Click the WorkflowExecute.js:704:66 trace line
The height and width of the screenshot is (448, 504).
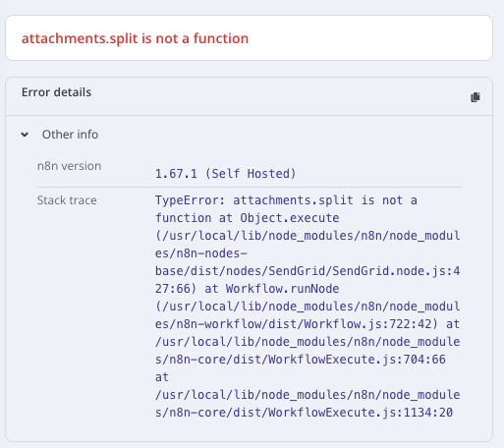301,360
